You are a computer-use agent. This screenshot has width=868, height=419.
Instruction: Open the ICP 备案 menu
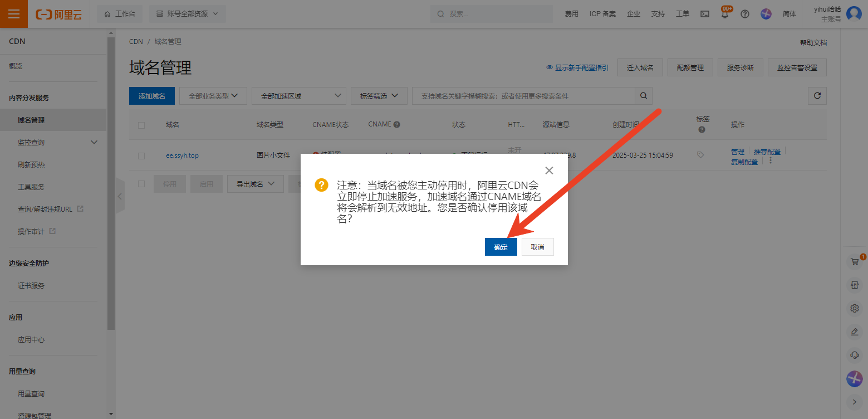[602, 14]
